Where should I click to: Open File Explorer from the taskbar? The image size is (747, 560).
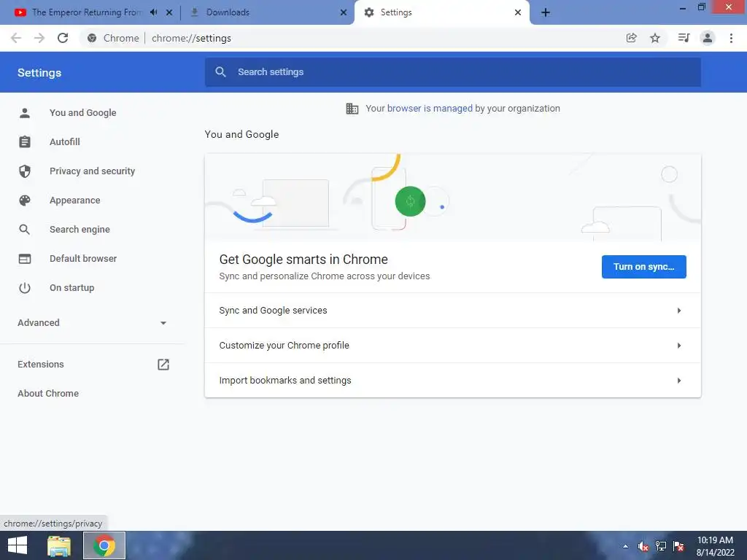point(59,545)
